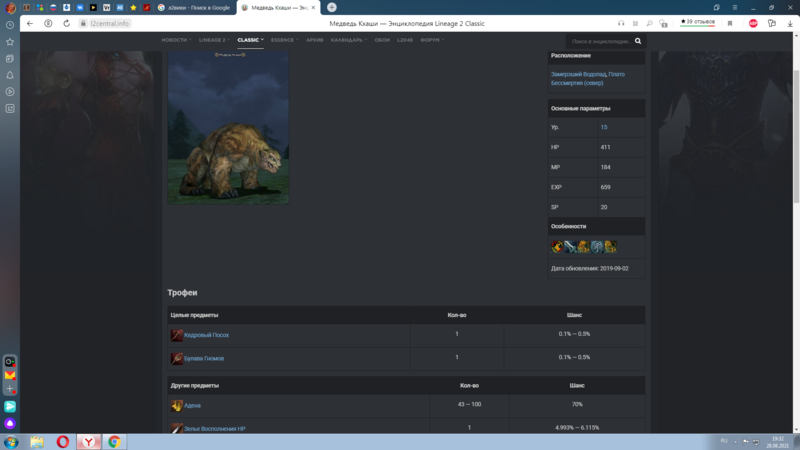Click the l2central.info address bar
This screenshot has width=800, height=450.
109,23
